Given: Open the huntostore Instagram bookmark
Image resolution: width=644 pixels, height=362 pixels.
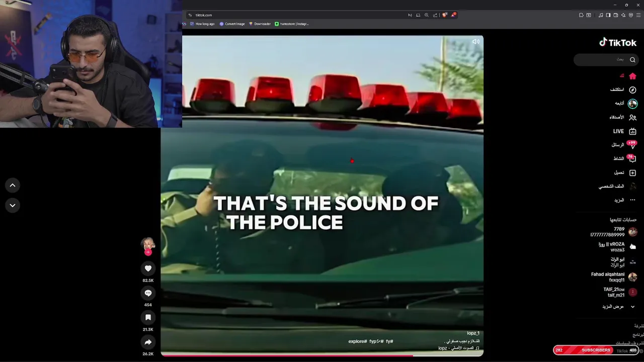Looking at the screenshot, I should pyautogui.click(x=292, y=24).
